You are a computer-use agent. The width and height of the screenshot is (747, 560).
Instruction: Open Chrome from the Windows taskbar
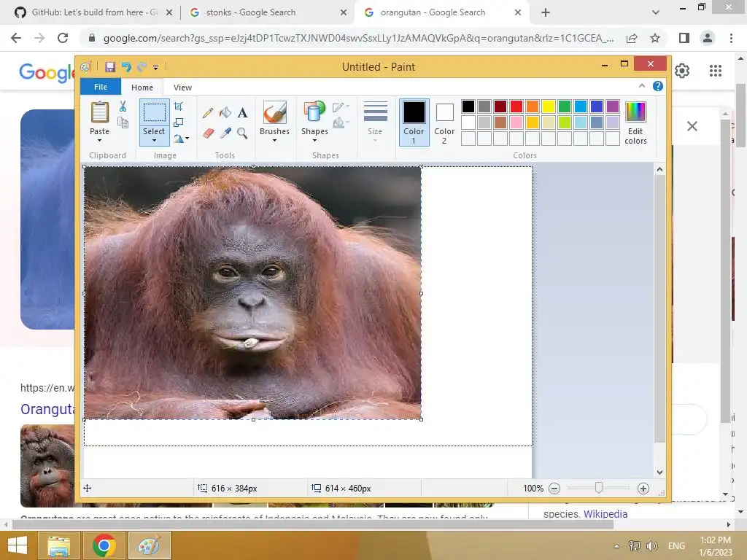pos(104,545)
